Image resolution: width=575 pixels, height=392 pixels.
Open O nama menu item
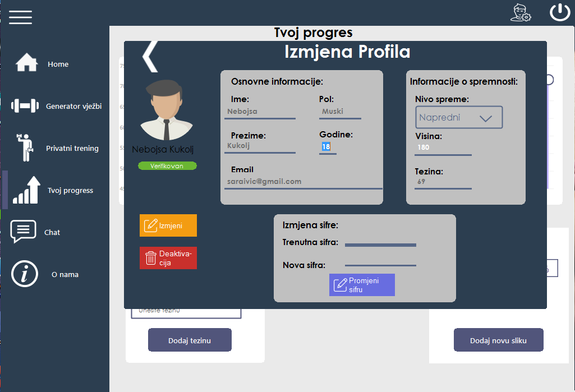pyautogui.click(x=65, y=275)
